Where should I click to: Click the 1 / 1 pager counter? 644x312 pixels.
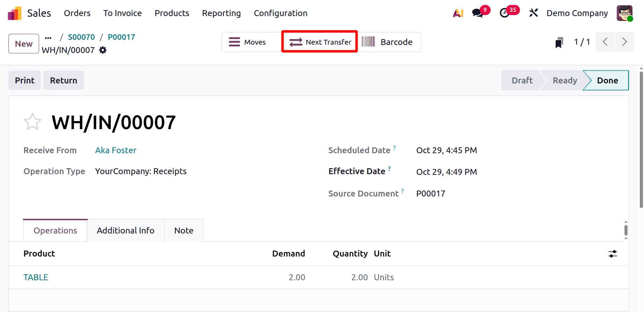tap(582, 42)
